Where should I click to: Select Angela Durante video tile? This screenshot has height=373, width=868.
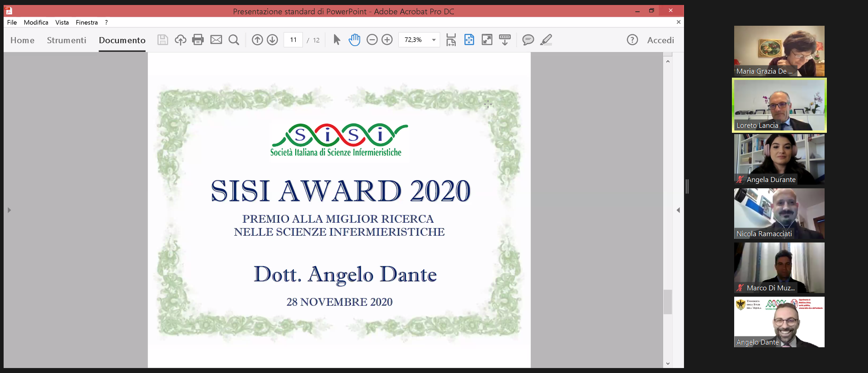779,159
